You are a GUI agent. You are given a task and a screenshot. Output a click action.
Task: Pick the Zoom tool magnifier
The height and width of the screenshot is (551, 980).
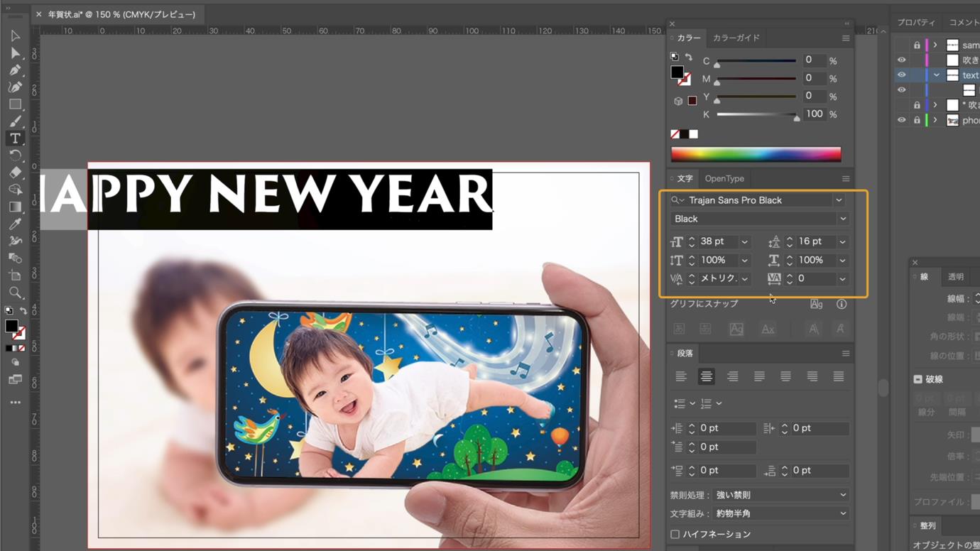tap(15, 293)
